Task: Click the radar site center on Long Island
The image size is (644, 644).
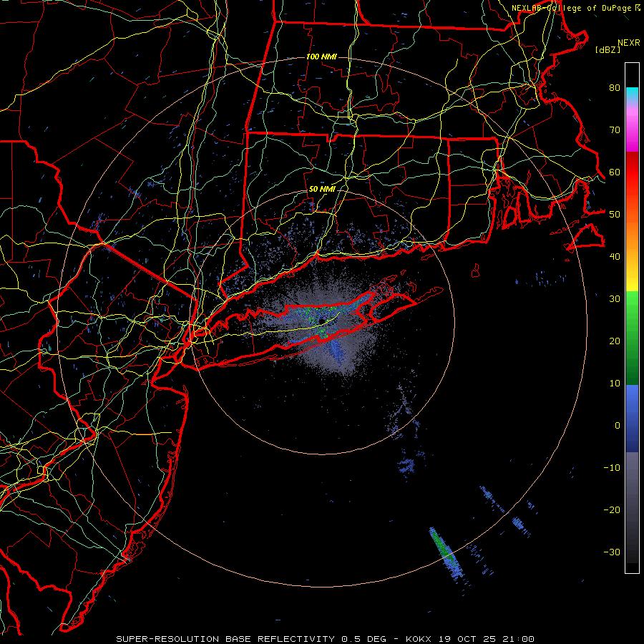Action: click(321, 322)
